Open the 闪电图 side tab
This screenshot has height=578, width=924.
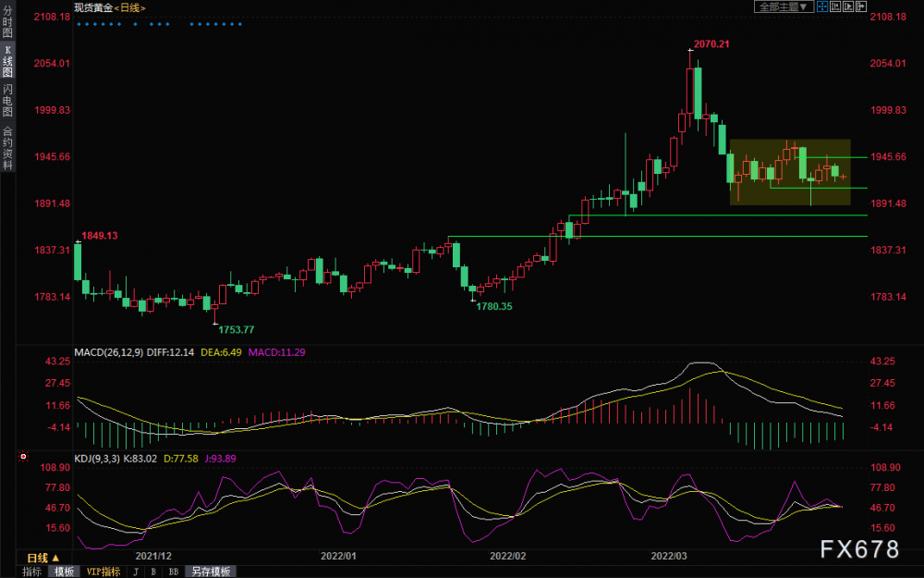point(7,100)
